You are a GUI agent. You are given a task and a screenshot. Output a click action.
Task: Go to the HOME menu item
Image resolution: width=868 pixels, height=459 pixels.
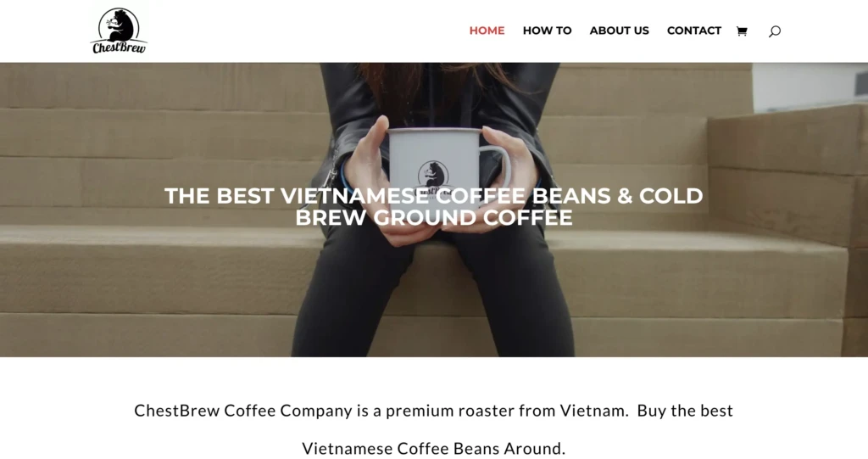click(x=487, y=31)
